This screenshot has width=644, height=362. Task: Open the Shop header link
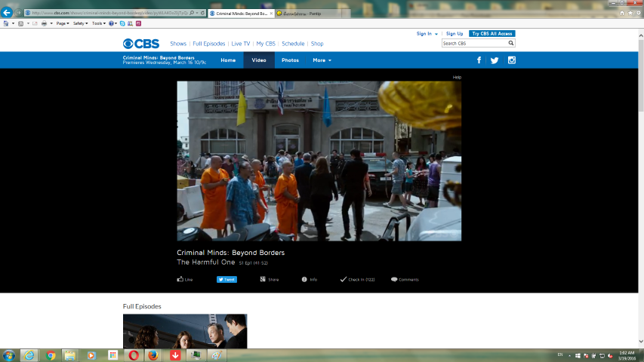point(317,44)
